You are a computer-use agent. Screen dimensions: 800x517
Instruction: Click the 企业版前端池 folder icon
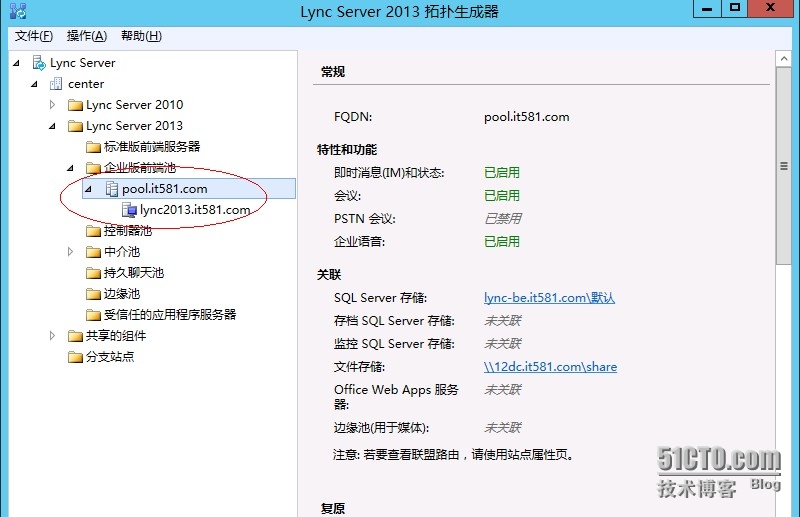click(x=93, y=168)
